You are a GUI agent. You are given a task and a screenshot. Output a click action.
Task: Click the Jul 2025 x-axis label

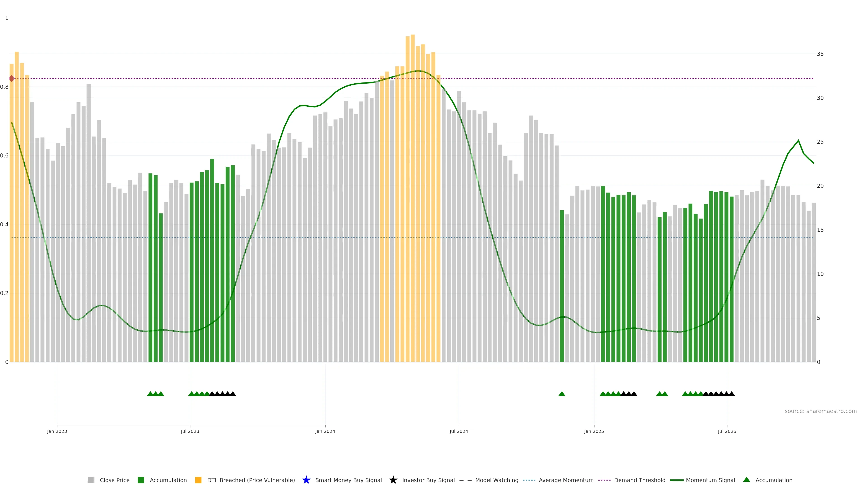click(x=727, y=431)
